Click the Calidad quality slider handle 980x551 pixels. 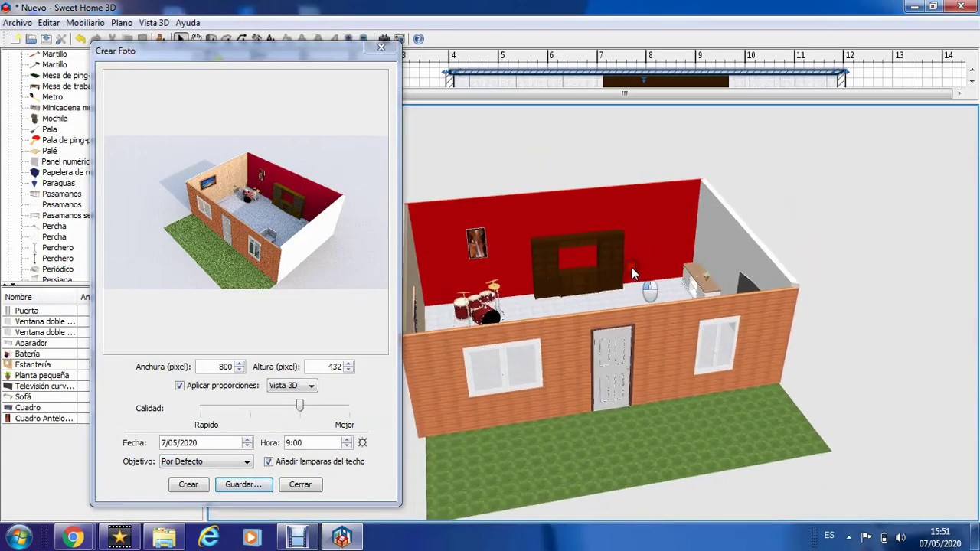[x=300, y=406]
